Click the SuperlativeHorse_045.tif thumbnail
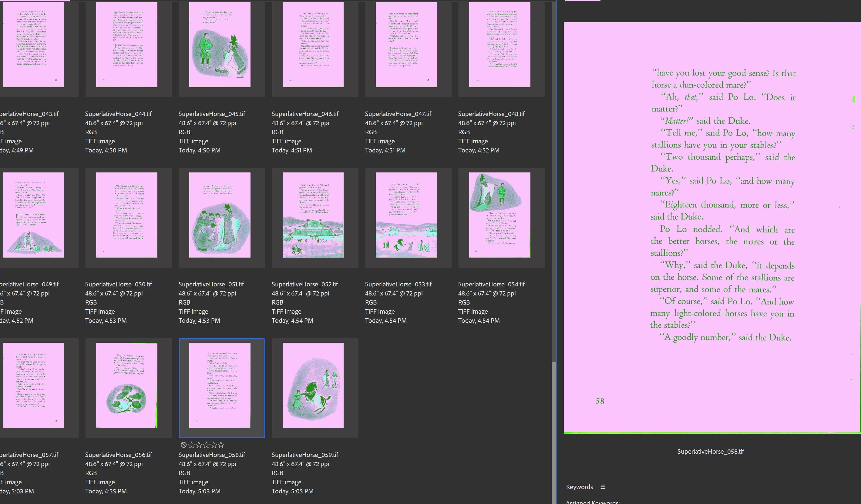The height and width of the screenshot is (504, 861). 220,44
